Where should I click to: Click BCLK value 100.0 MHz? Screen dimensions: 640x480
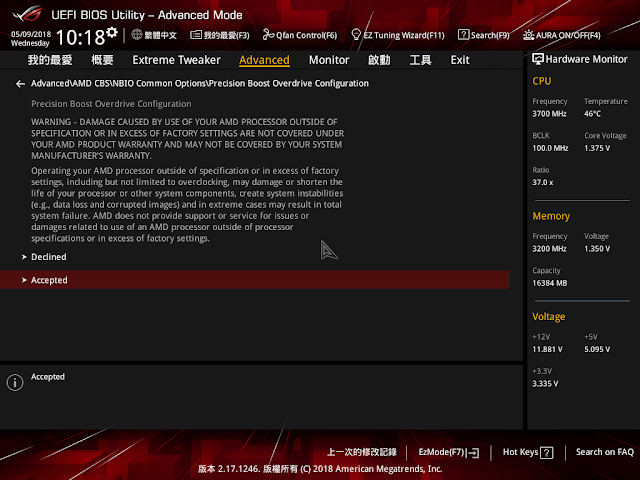tap(550, 148)
